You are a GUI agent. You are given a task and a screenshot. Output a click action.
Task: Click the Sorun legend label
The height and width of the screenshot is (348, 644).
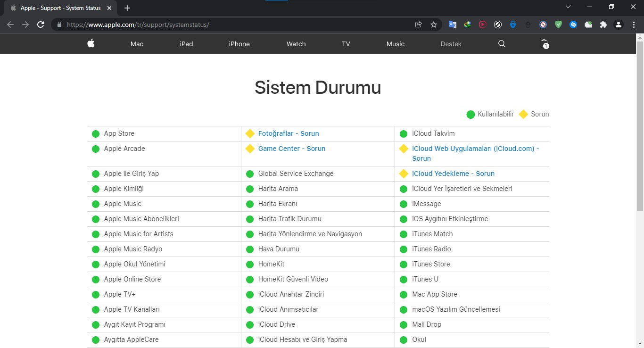[x=540, y=114]
